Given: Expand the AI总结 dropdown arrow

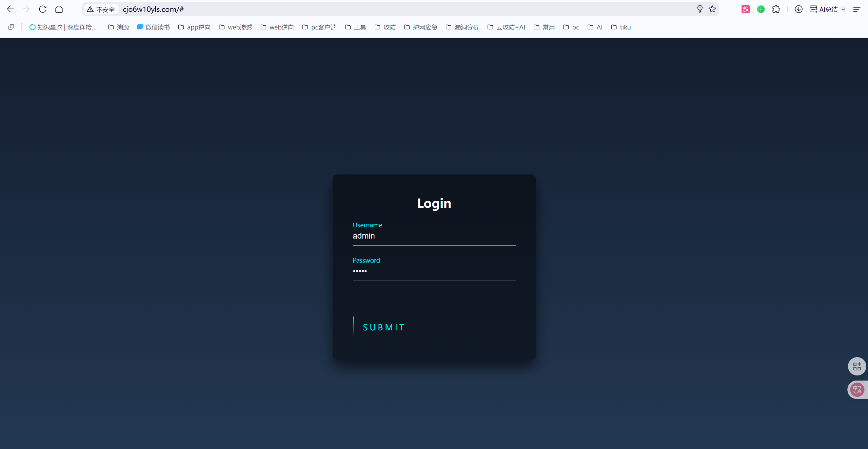Looking at the screenshot, I should tap(843, 9).
